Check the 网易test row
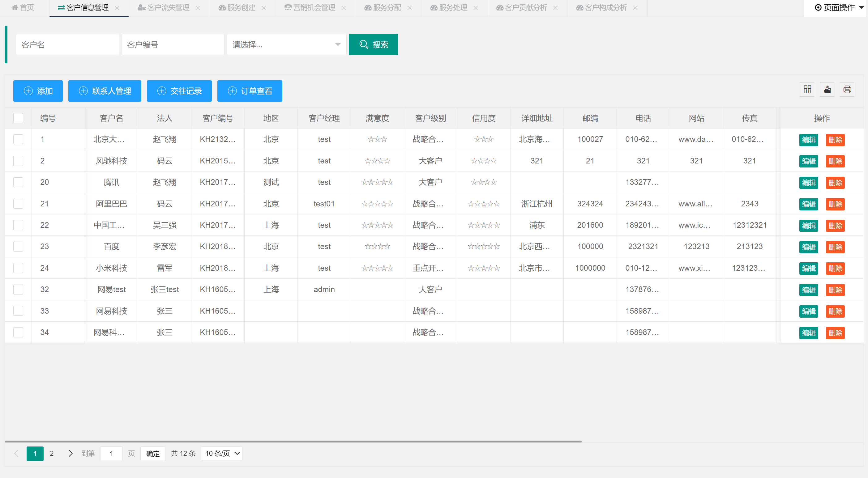 [x=18, y=290]
